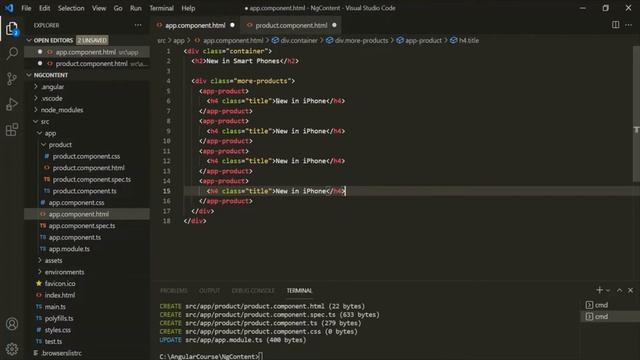
Task: Collapse the product folder
Action: [60, 144]
